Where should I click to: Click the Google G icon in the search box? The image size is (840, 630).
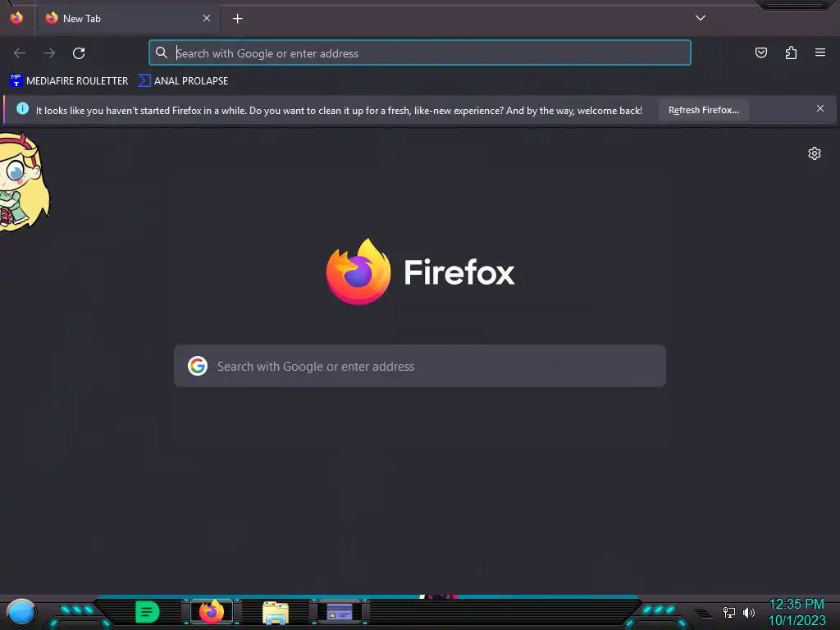click(x=198, y=367)
